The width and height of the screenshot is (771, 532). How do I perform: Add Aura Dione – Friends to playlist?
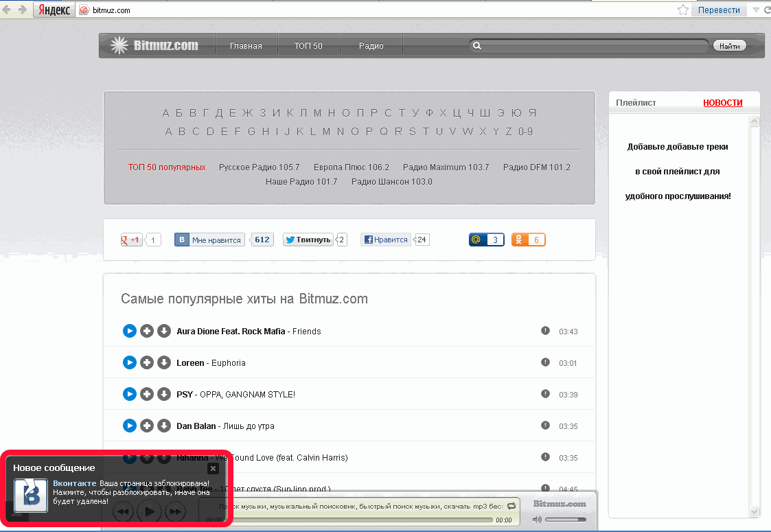146,331
